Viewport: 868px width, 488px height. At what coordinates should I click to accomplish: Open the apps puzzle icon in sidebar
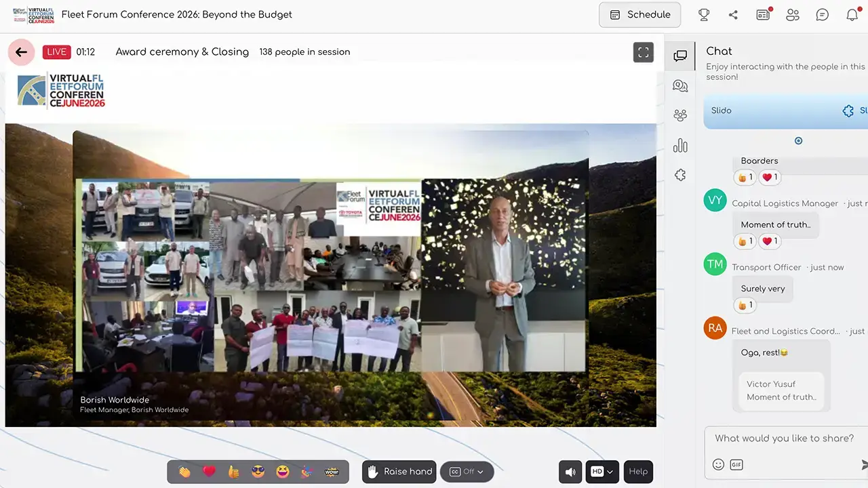tap(680, 175)
